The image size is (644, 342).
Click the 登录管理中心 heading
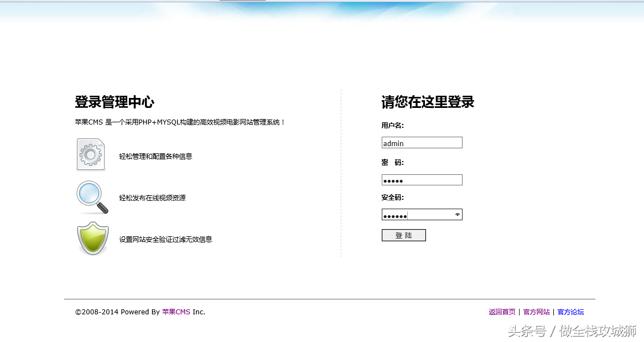click(x=115, y=102)
